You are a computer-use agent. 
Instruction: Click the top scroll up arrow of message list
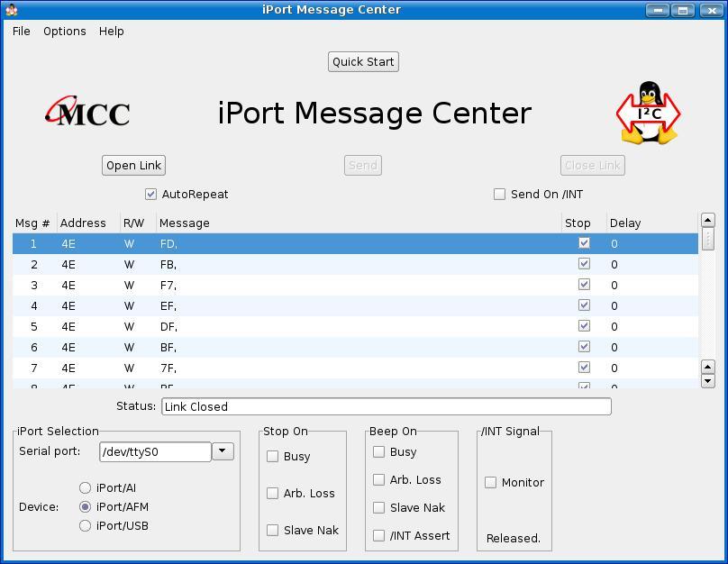(x=707, y=220)
